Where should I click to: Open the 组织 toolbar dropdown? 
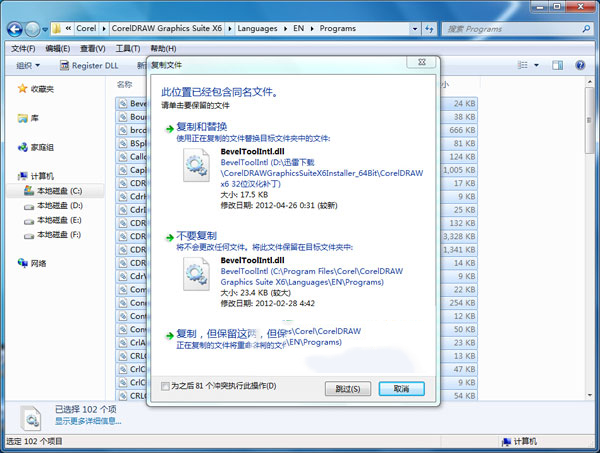click(x=28, y=66)
